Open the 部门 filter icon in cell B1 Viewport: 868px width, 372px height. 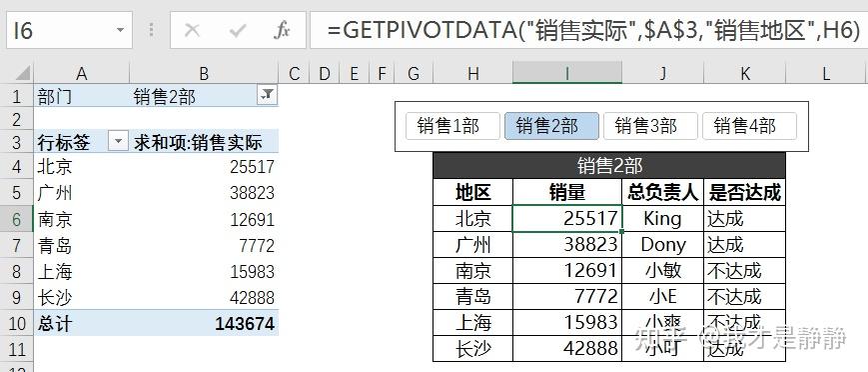[x=267, y=96]
